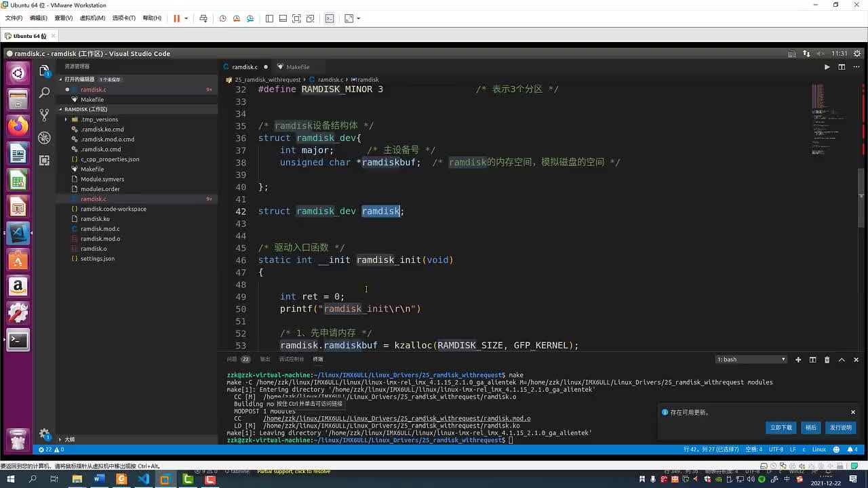
Task: Split the terminal panel
Action: [x=812, y=359]
